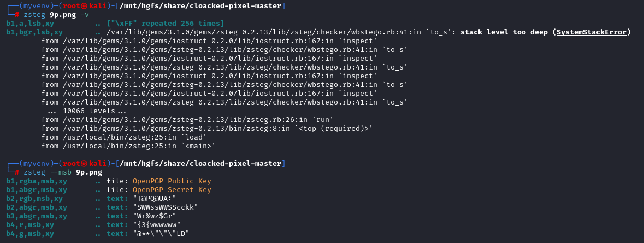Click the '10066 levels' trace line
This screenshot has width=644, height=243.
click(87, 111)
